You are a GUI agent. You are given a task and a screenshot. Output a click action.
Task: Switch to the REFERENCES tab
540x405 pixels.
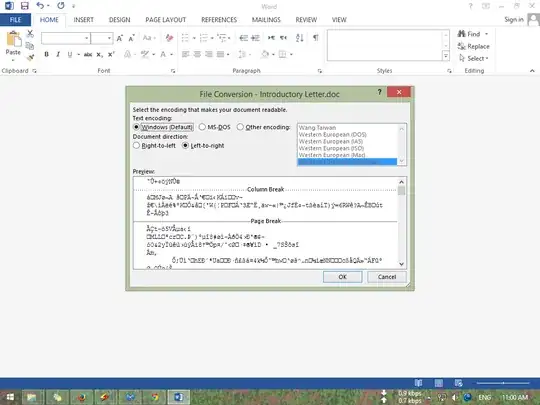(219, 20)
